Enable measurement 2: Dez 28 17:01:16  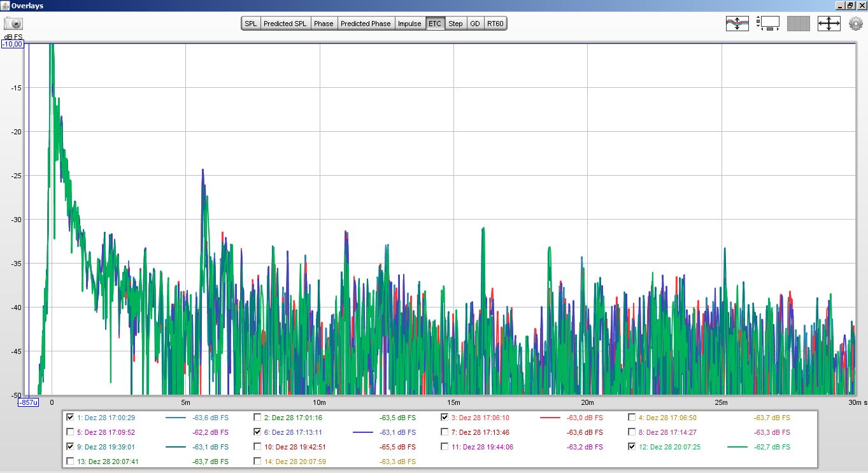[257, 418]
